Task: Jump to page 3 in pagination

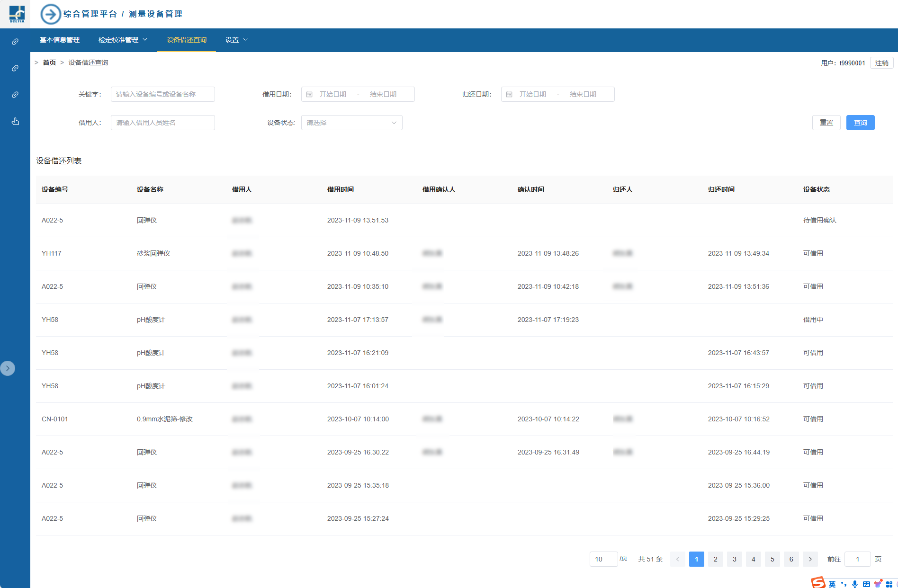Action: [734, 559]
